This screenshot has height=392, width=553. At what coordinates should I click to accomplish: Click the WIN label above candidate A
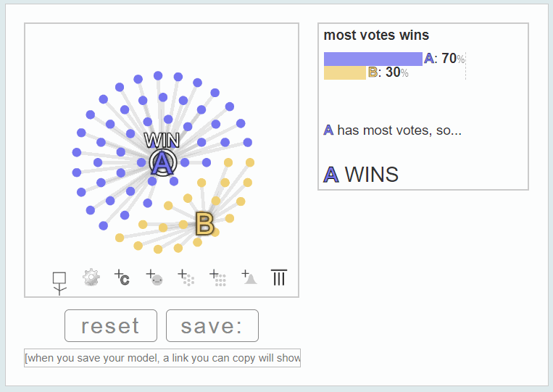pos(162,141)
